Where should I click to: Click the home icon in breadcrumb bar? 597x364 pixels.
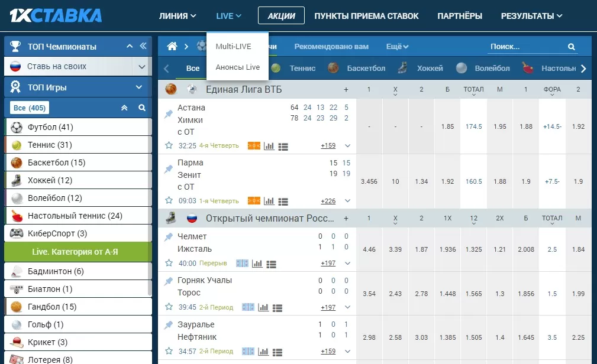pyautogui.click(x=172, y=45)
